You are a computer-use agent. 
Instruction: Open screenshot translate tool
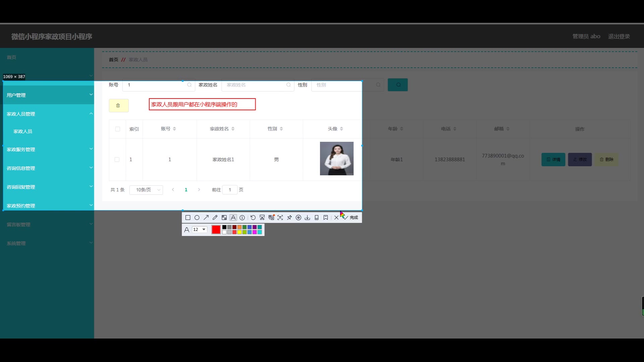271,218
